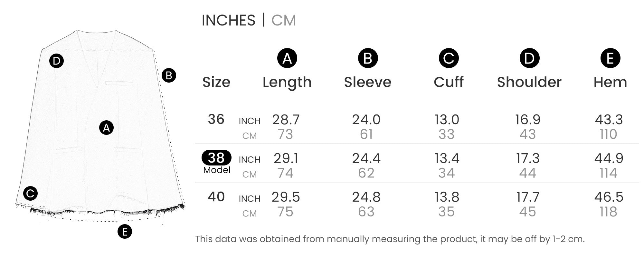Click the Shoulder column header
The image size is (644, 260).
[529, 82]
